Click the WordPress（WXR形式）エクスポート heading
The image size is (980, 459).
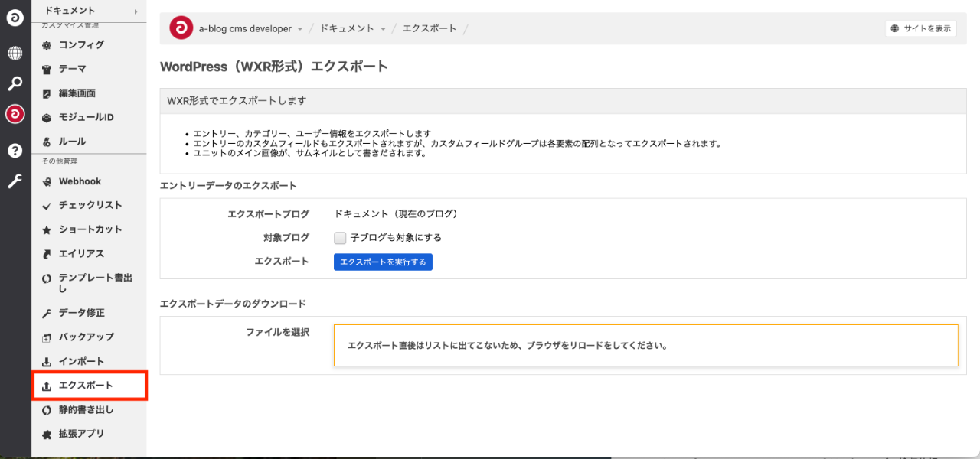point(274,67)
